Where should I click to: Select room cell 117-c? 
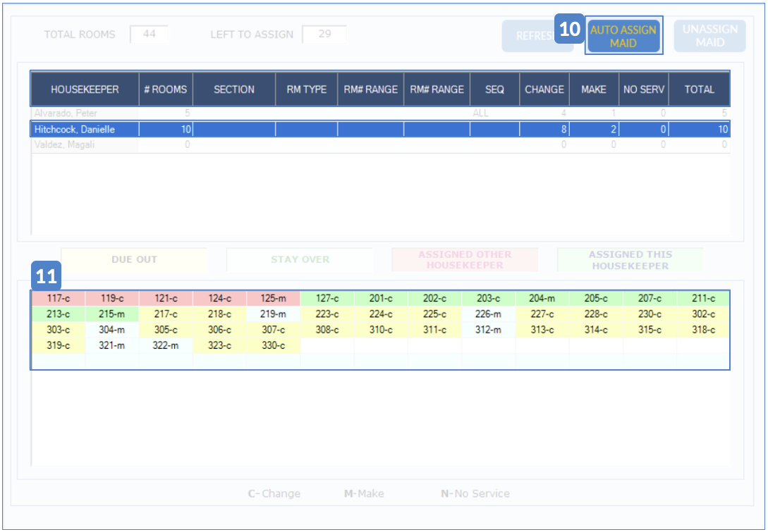(58, 299)
